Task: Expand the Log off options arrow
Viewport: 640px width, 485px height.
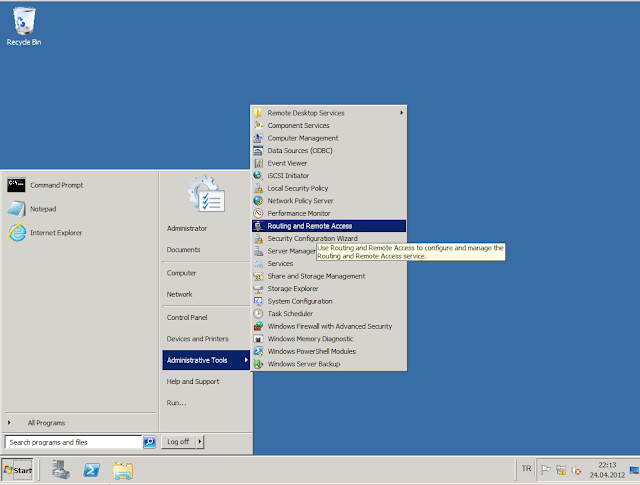Action: point(200,441)
